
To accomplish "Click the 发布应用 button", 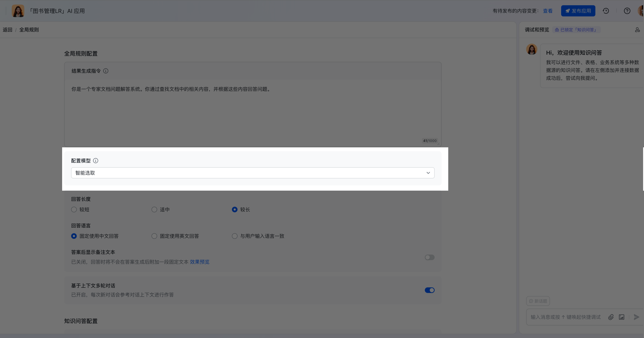I will 578,11.
